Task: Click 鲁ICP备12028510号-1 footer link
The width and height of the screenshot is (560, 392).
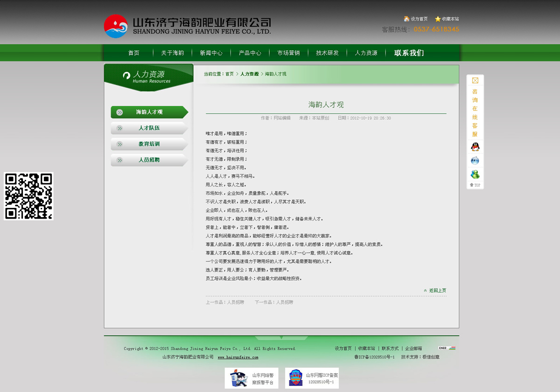Action: tap(375, 357)
